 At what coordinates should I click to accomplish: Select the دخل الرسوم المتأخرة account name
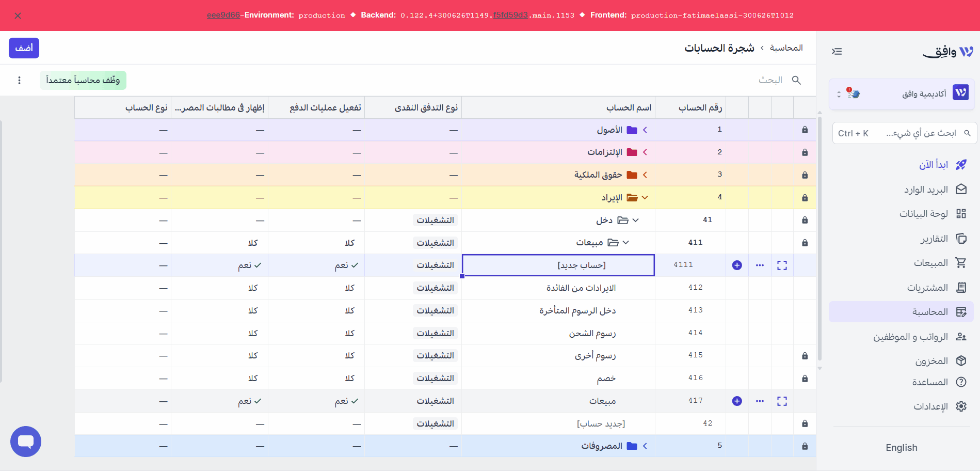click(x=577, y=311)
